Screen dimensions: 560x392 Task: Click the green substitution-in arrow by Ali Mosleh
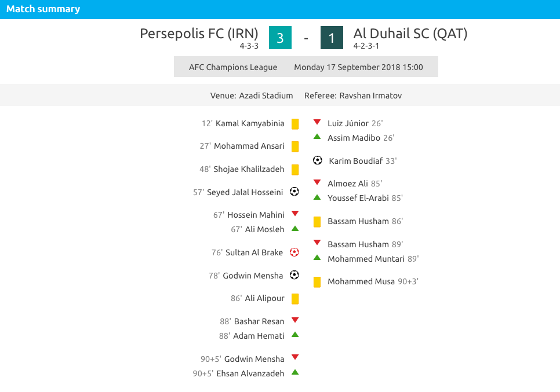tap(295, 229)
